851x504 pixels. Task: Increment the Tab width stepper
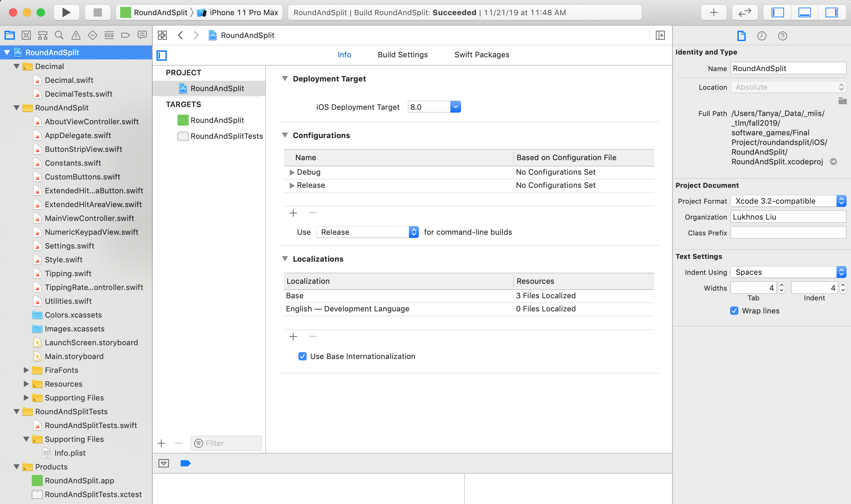782,285
